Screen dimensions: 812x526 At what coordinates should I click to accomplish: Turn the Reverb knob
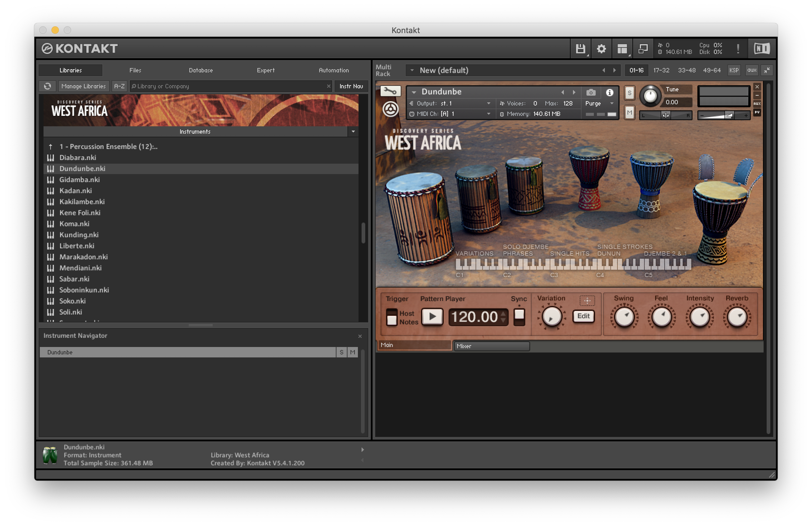pyautogui.click(x=737, y=317)
